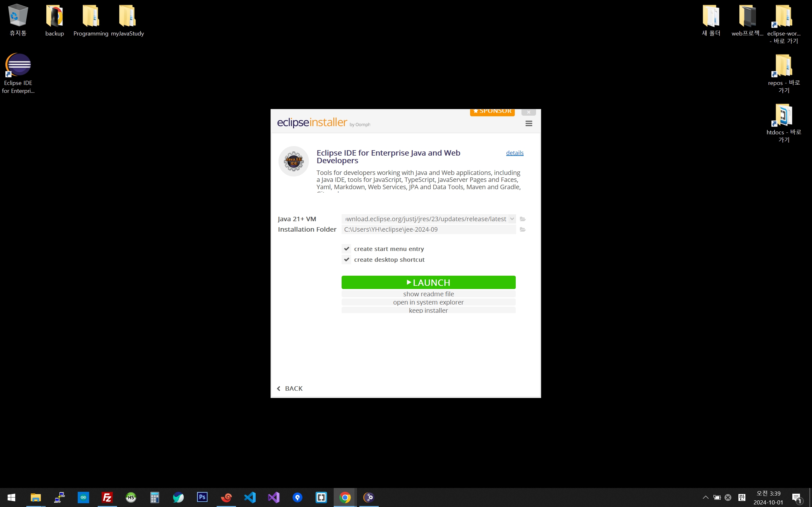Click show readme file
Screen dimensions: 812x507
pos(428,294)
